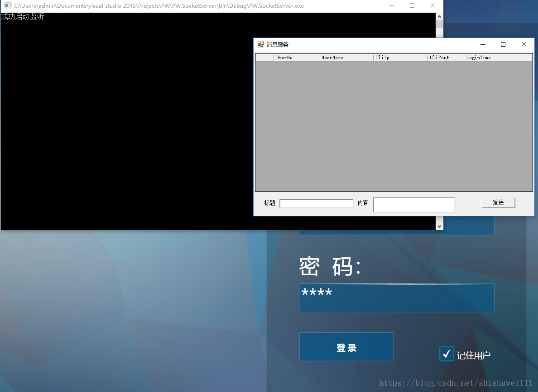Click the 密码 password field
The width and height of the screenshot is (538, 392).
point(397,298)
